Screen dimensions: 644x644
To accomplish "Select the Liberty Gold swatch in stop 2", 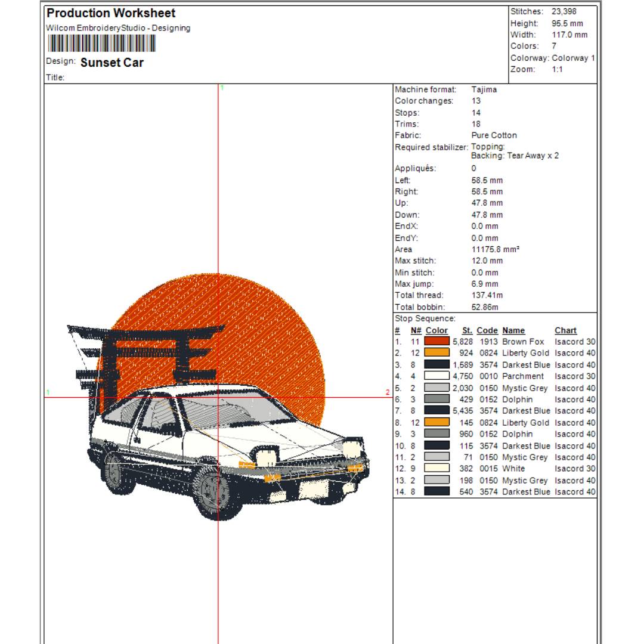I will coord(436,353).
